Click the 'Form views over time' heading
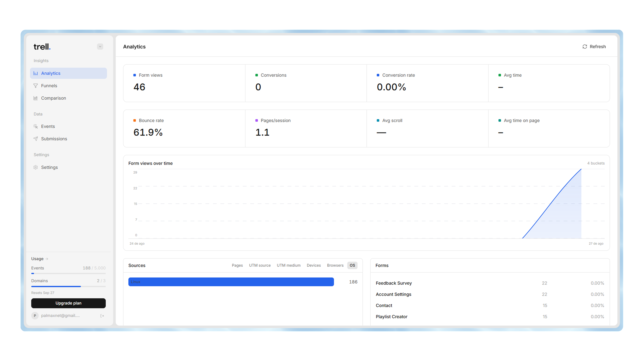644x361 pixels. (x=150, y=163)
